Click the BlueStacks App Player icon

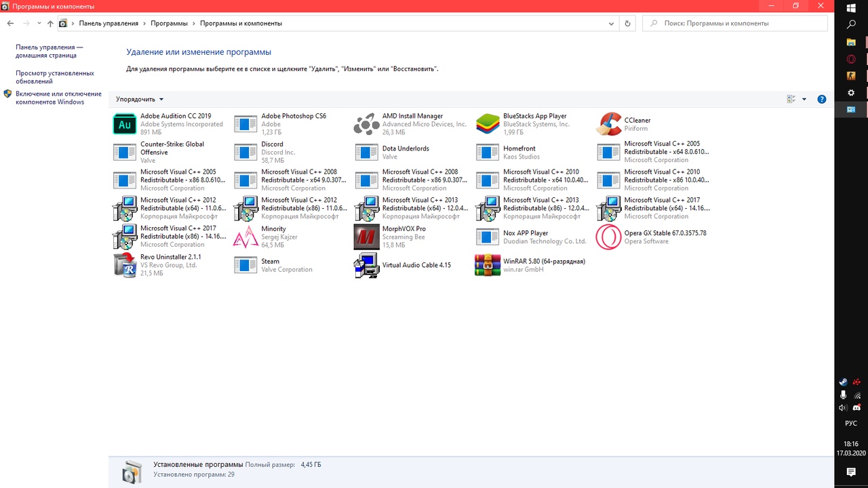[488, 124]
